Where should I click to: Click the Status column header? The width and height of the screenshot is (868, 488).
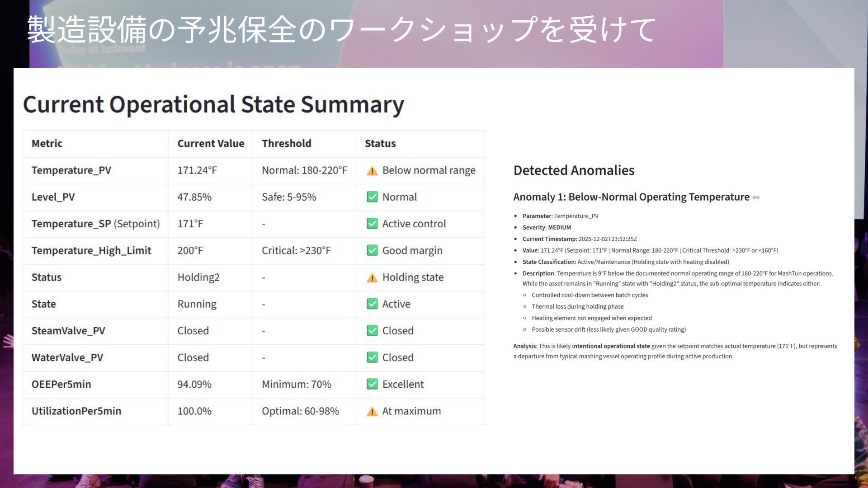coord(380,144)
